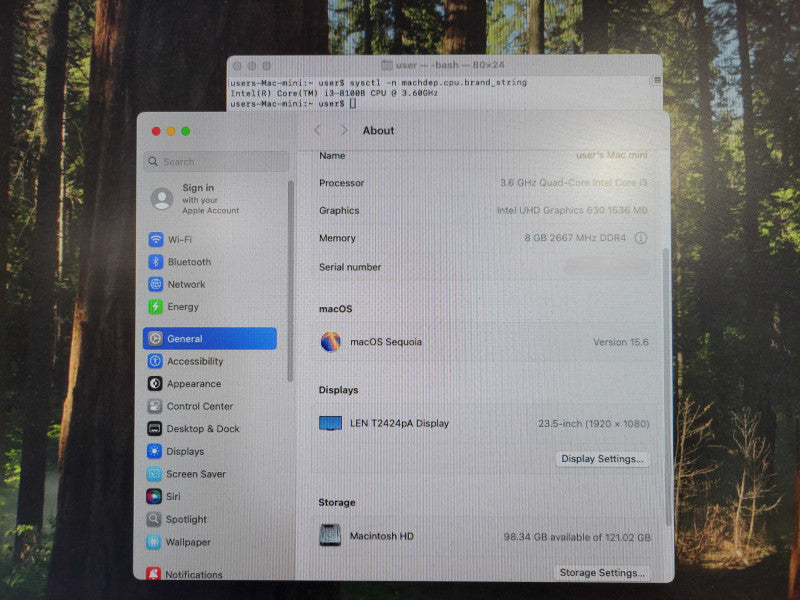800x600 pixels.
Task: Open Screen Saver icon
Action: tap(154, 474)
